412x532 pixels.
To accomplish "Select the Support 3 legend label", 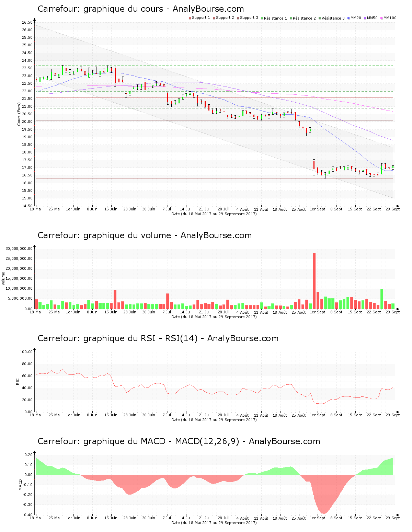I will (x=249, y=18).
